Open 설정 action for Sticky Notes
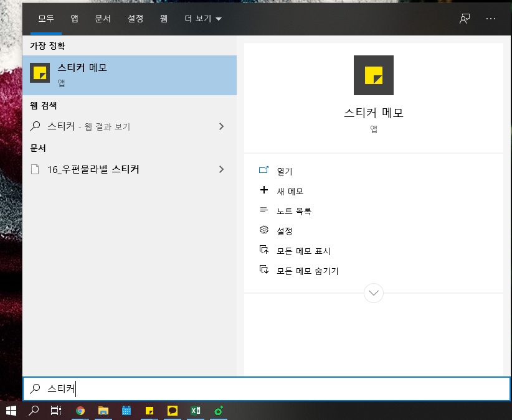Screen dimensions: 512x420 285,231
